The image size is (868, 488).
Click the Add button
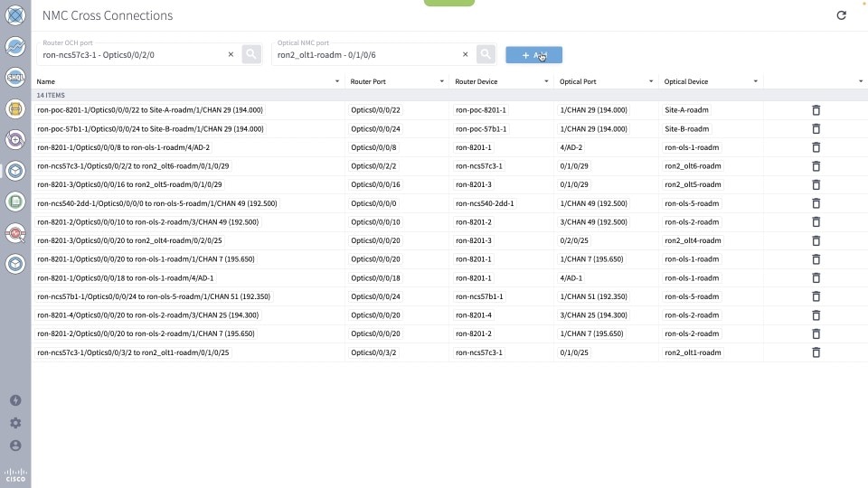(x=533, y=55)
